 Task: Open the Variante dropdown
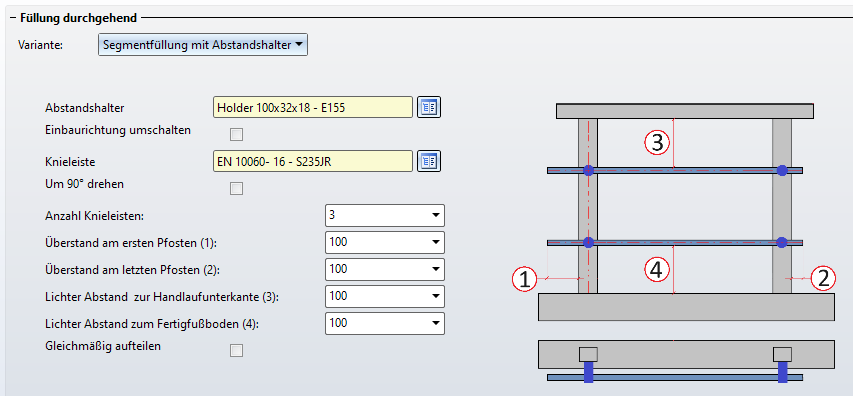203,45
